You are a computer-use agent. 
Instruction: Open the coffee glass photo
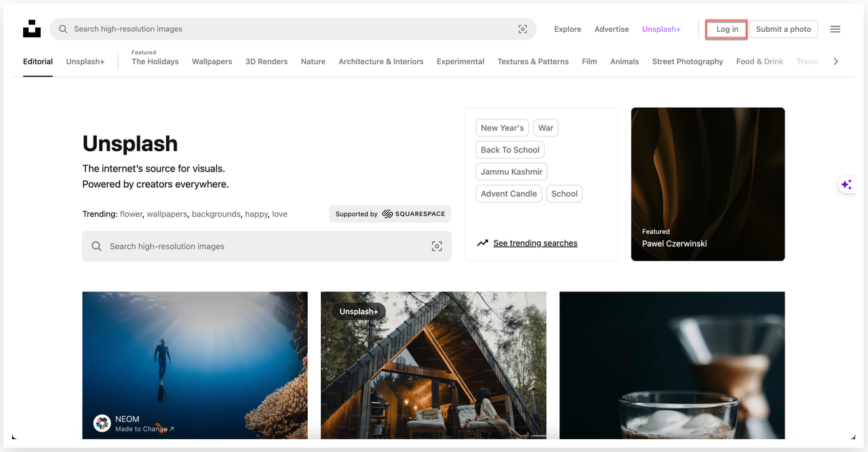672,365
